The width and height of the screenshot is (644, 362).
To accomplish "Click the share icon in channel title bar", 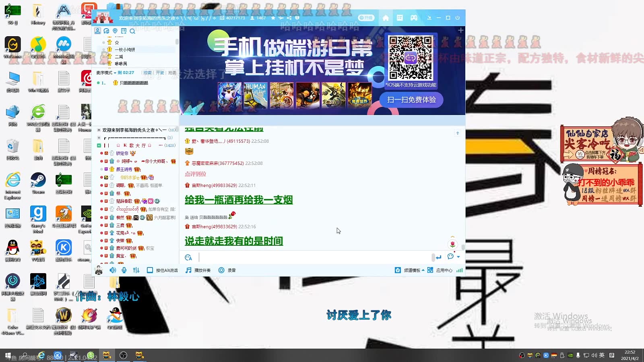I will pos(289,18).
